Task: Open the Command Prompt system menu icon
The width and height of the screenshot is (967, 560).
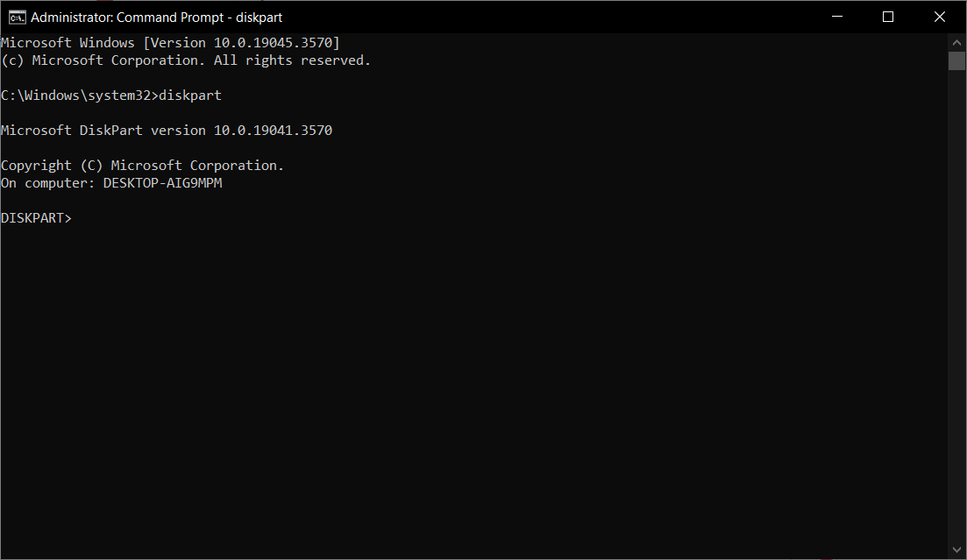Action: pyautogui.click(x=18, y=18)
